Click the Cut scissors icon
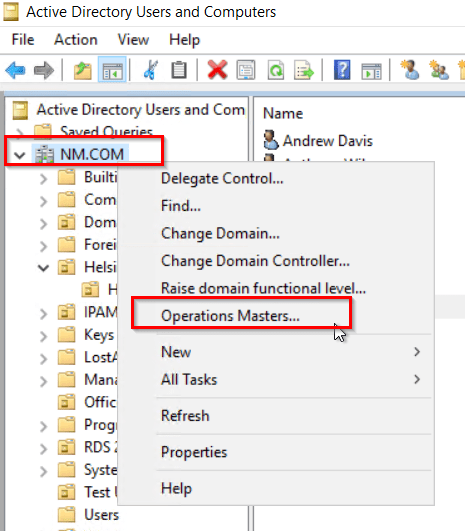Screen dimensions: 465x531 (x=150, y=70)
